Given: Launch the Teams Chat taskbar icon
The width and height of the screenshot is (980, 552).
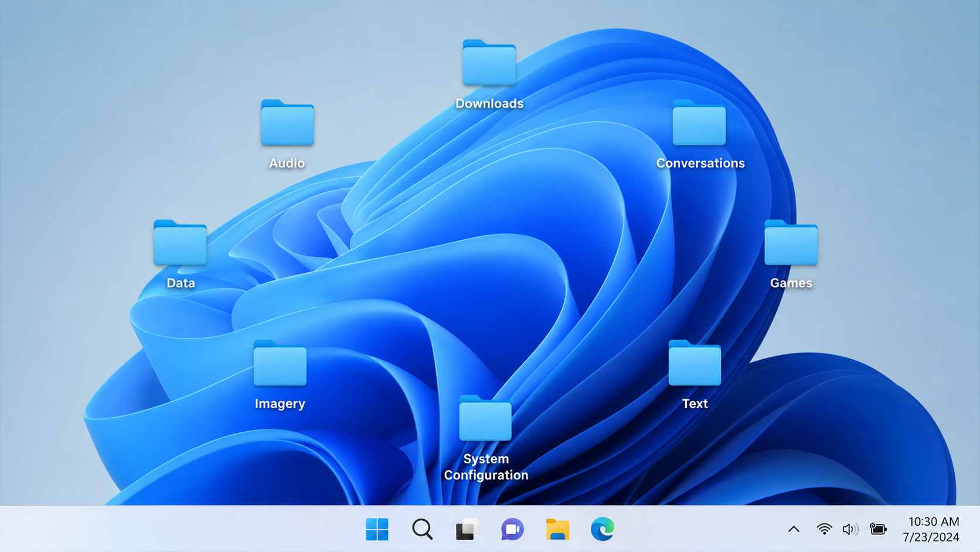Looking at the screenshot, I should [x=512, y=529].
